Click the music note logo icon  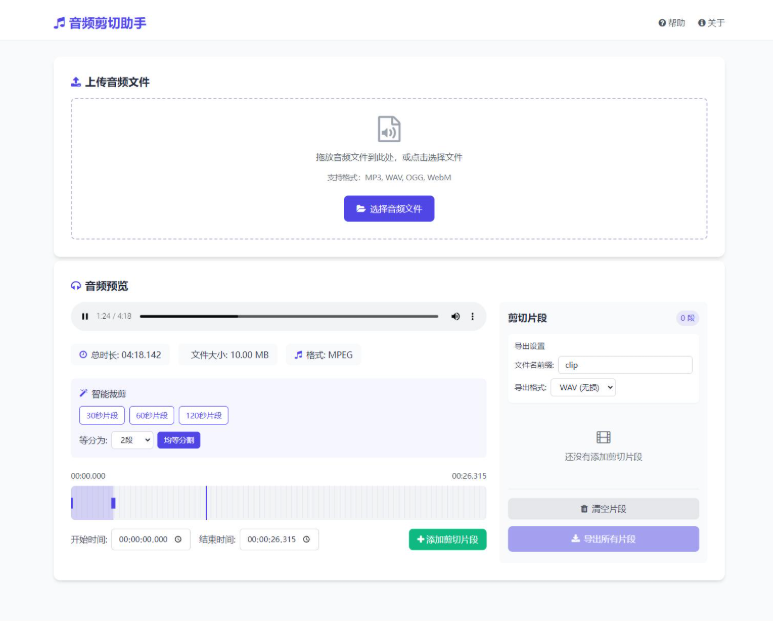tap(59, 22)
